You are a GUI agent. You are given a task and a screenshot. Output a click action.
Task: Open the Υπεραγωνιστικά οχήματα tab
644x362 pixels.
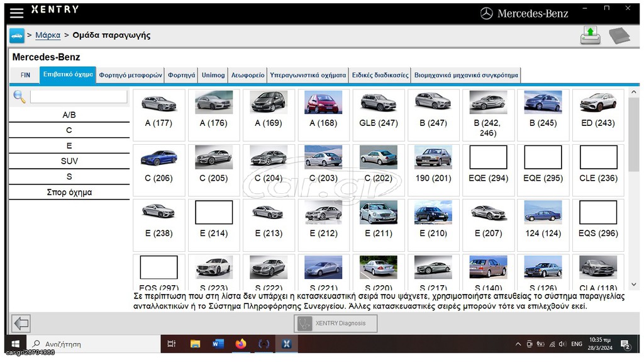pos(308,76)
